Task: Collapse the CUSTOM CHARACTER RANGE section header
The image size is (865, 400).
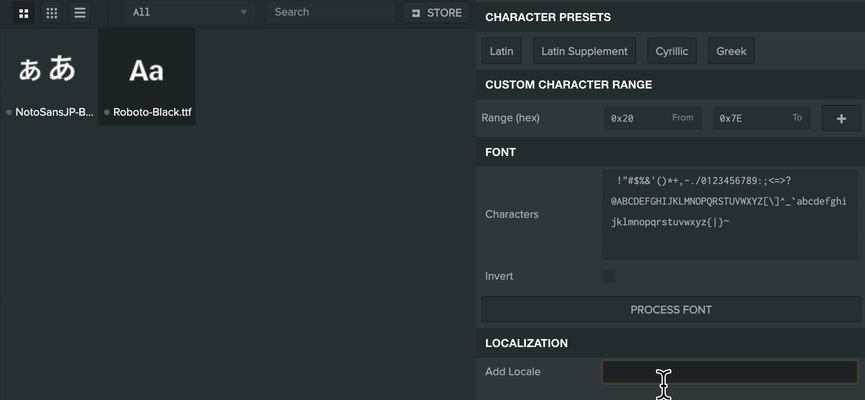Action: (670, 84)
